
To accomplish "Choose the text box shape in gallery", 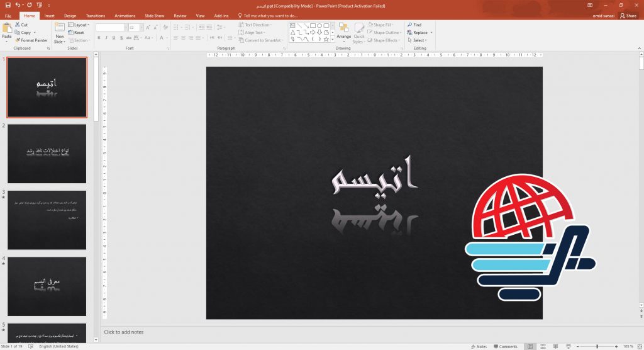I will pos(292,26).
